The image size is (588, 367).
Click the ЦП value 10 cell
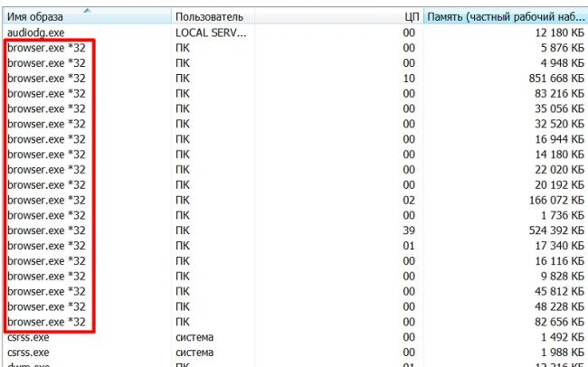tap(410, 78)
